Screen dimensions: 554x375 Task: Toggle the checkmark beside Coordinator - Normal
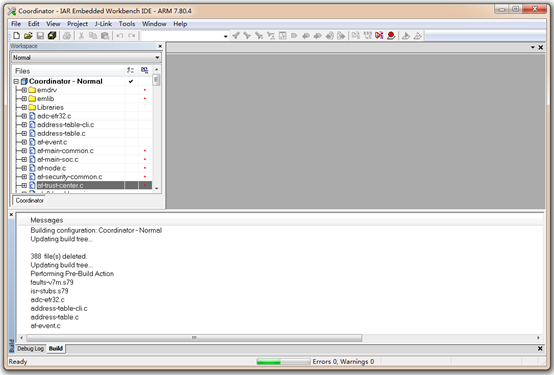131,81
